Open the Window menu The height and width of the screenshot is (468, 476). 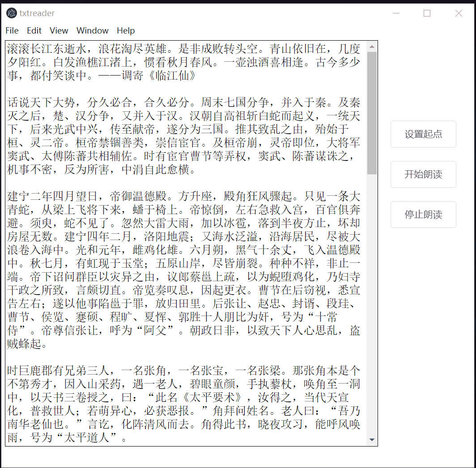tap(93, 30)
